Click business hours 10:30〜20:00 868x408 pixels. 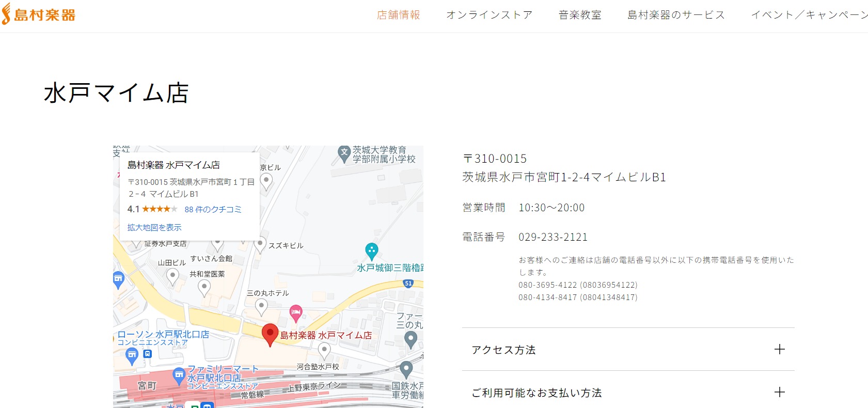[x=551, y=208]
